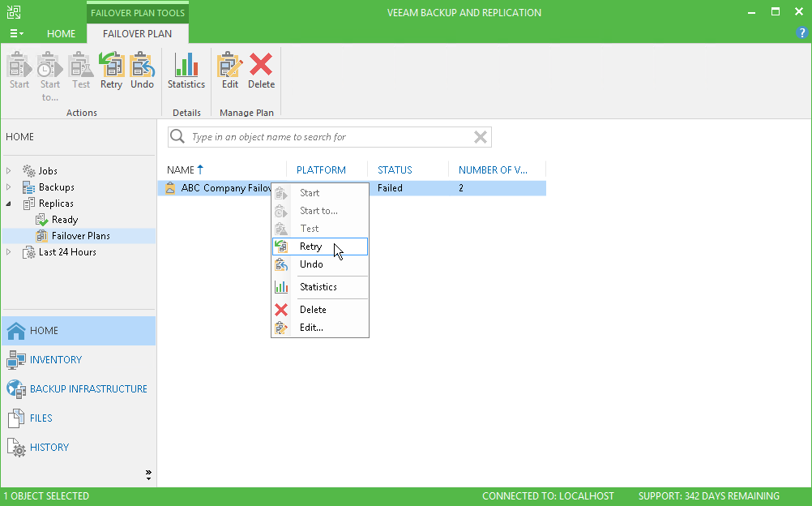Viewport: 812px width, 506px height.
Task: Click the Start to... ribbon button
Action: tap(50, 77)
